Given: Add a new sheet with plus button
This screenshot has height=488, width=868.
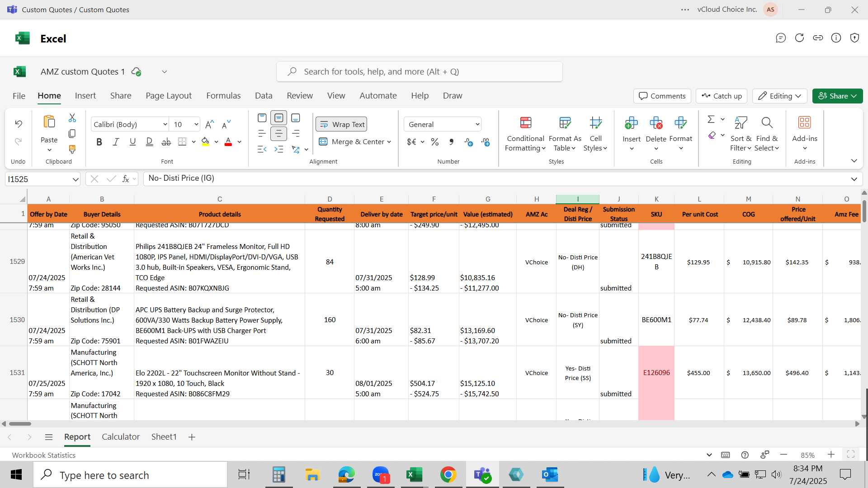Looking at the screenshot, I should pos(192,437).
